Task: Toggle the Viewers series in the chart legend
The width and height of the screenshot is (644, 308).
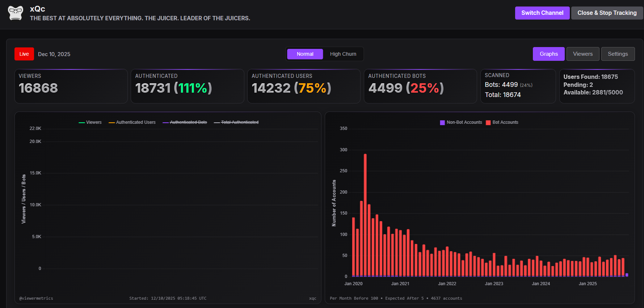Action: (x=90, y=122)
